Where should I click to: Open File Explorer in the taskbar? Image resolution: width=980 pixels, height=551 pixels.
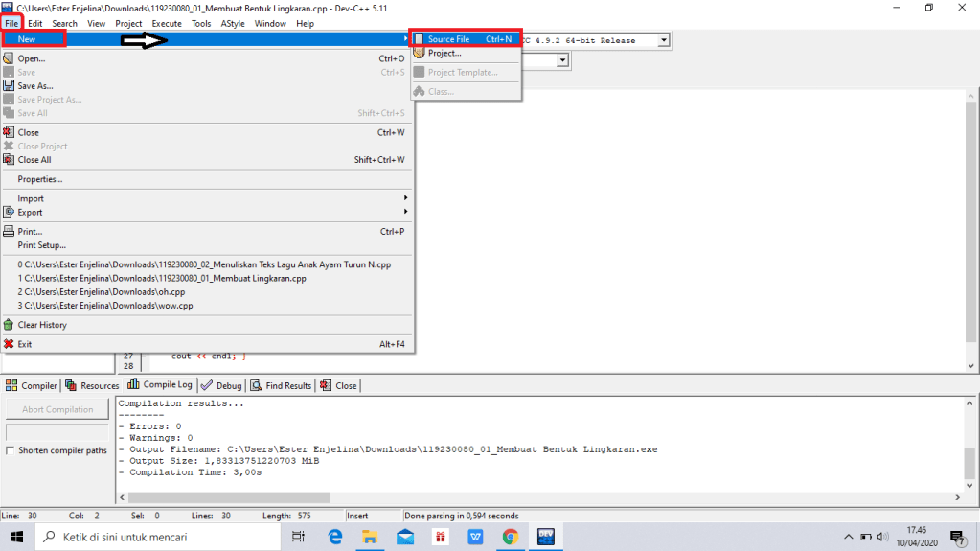[x=370, y=537]
